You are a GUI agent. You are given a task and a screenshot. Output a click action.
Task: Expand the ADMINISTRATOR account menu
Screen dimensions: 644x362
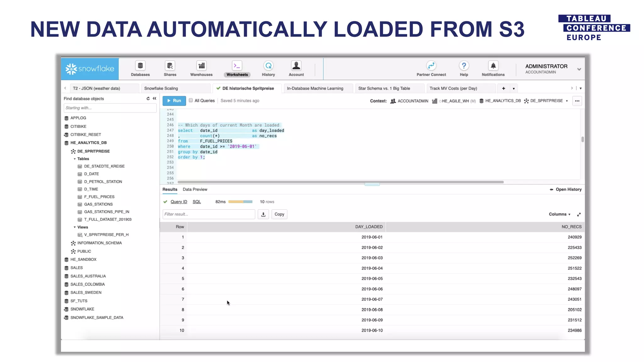(x=579, y=69)
